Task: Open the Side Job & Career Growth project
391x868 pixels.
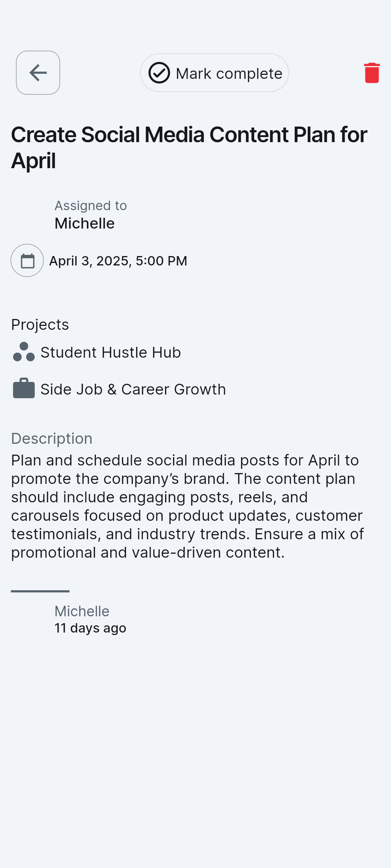Action: [x=133, y=389]
